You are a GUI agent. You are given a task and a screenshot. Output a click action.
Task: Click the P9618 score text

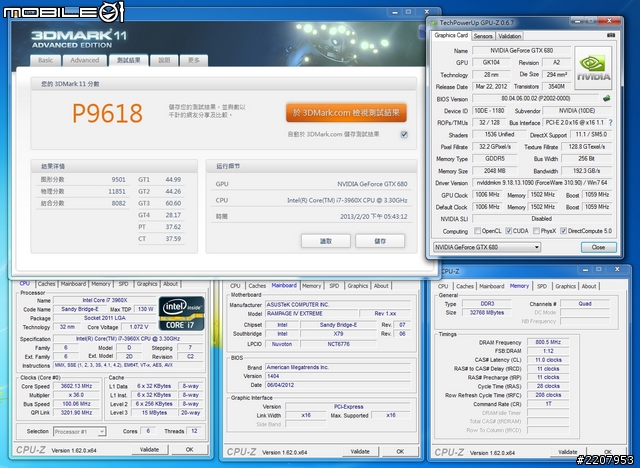[108, 113]
